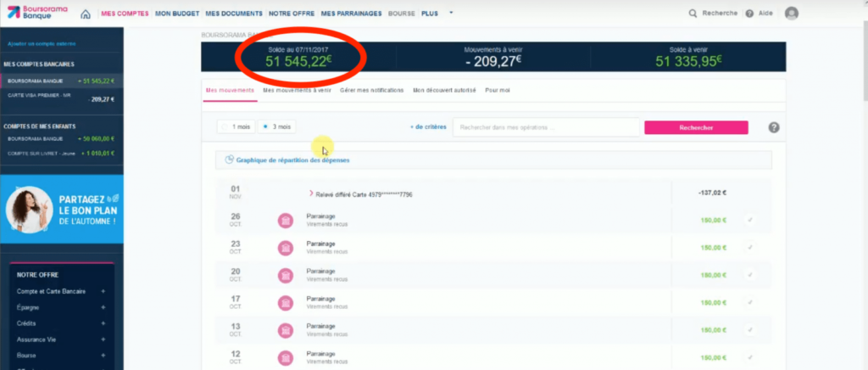Select CARTE VISA PREMIER account

click(61, 98)
